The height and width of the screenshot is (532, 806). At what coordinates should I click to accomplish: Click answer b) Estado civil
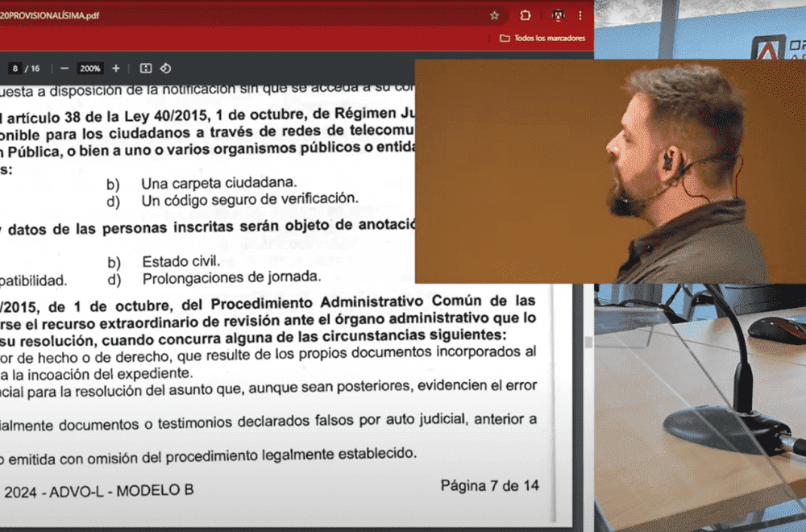(x=181, y=261)
